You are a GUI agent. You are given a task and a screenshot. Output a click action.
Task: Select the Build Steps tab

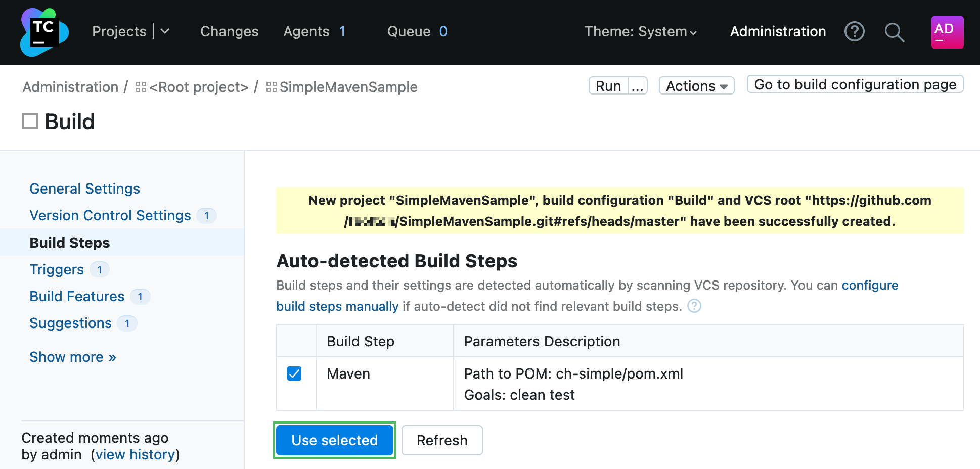pyautogui.click(x=70, y=243)
